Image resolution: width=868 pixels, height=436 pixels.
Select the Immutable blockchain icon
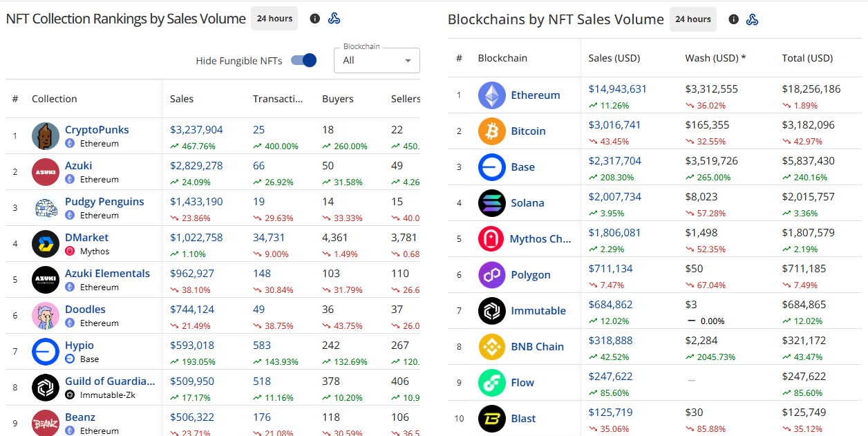pyautogui.click(x=491, y=310)
